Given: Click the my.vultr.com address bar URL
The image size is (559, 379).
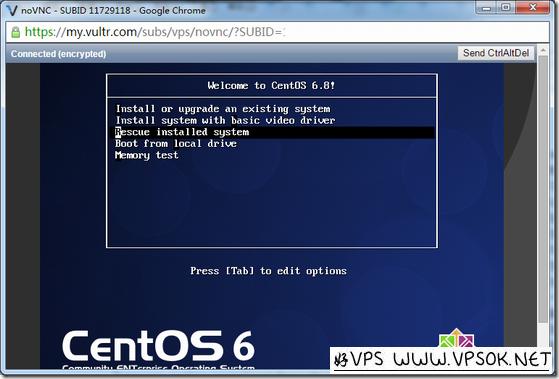Looking at the screenshot, I should tap(154, 32).
